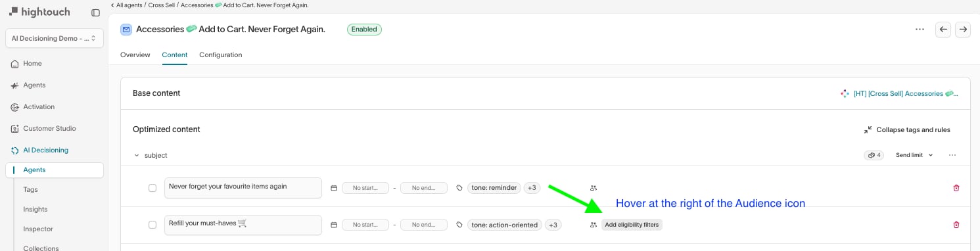Expand +3 tags next to tone: action-oriented

(553, 225)
